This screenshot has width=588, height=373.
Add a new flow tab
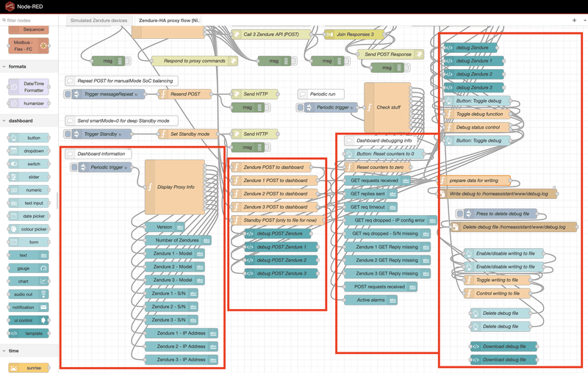tap(574, 21)
